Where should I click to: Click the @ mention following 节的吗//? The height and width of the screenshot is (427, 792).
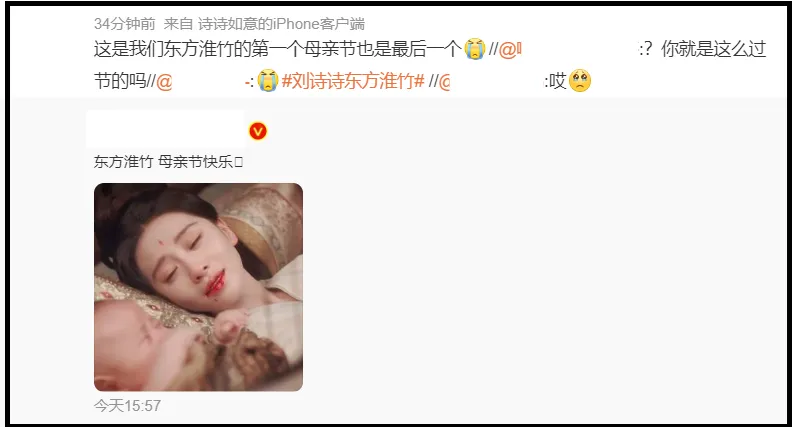click(x=165, y=81)
